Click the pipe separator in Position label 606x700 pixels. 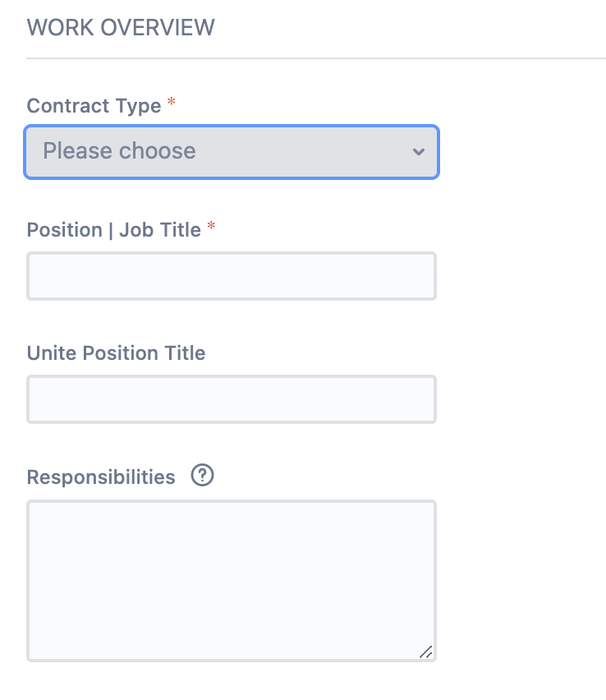(x=111, y=230)
